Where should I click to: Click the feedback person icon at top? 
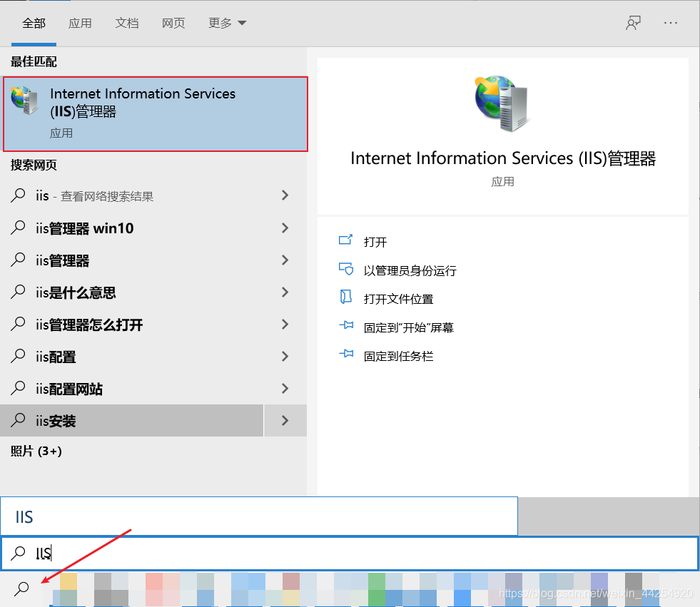point(633,23)
